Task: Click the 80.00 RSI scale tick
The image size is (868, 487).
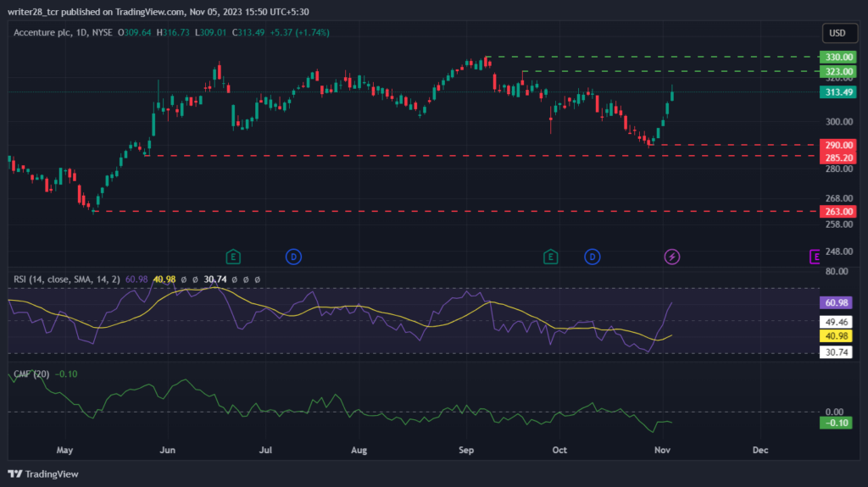Action: coord(837,271)
